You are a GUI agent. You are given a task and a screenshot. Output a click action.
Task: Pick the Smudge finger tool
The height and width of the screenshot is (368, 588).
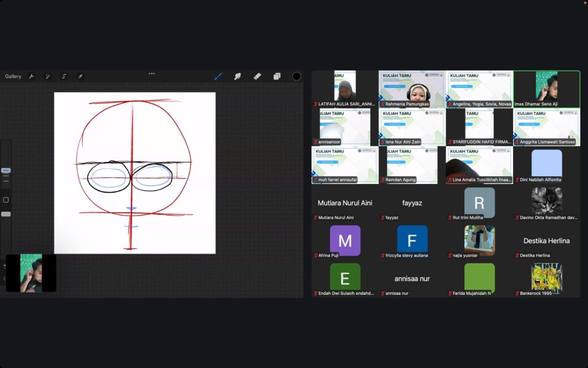click(238, 76)
